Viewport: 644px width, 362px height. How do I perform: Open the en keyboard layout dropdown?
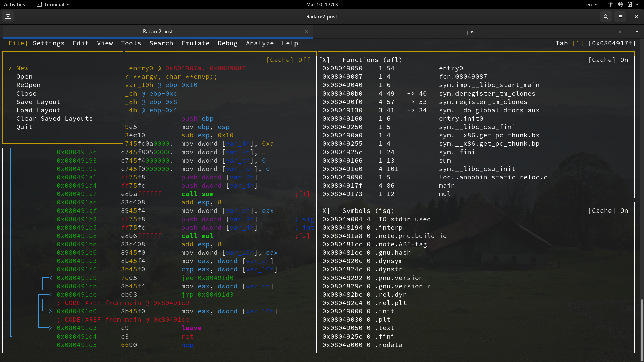[x=591, y=4]
